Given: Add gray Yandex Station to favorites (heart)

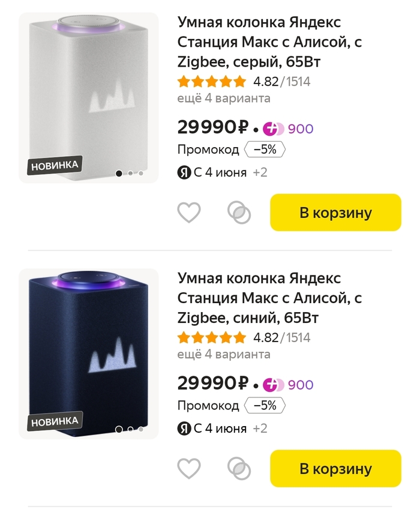Looking at the screenshot, I should (189, 212).
